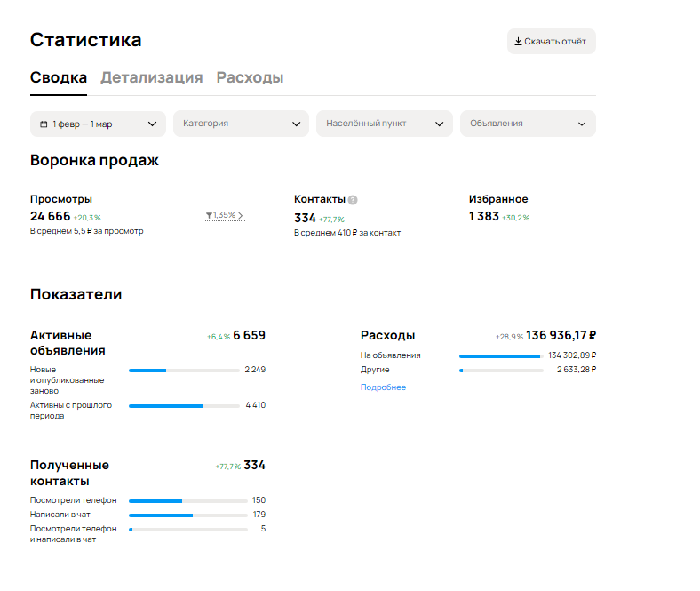This screenshot has width=700, height=591.
Task: Switch to the Детализация tab
Action: pyautogui.click(x=151, y=77)
